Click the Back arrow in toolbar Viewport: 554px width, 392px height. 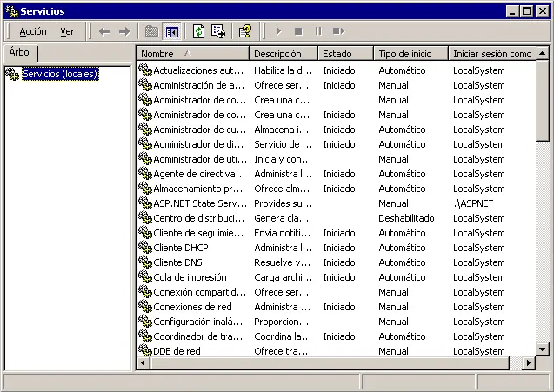pos(104,31)
